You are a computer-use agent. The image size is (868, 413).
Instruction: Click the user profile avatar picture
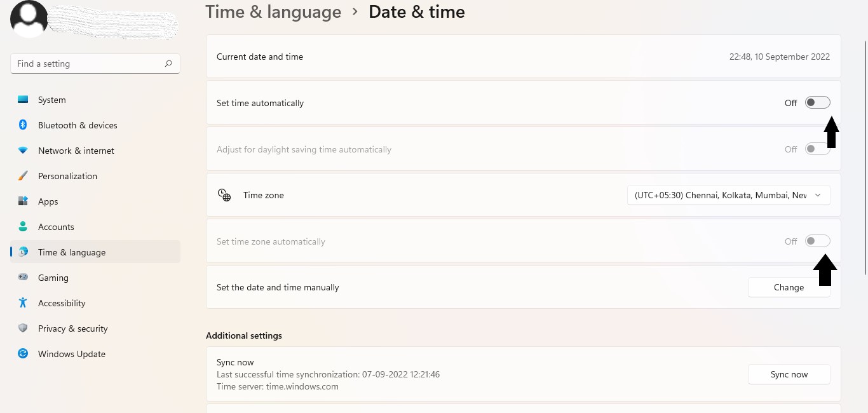coord(29,19)
